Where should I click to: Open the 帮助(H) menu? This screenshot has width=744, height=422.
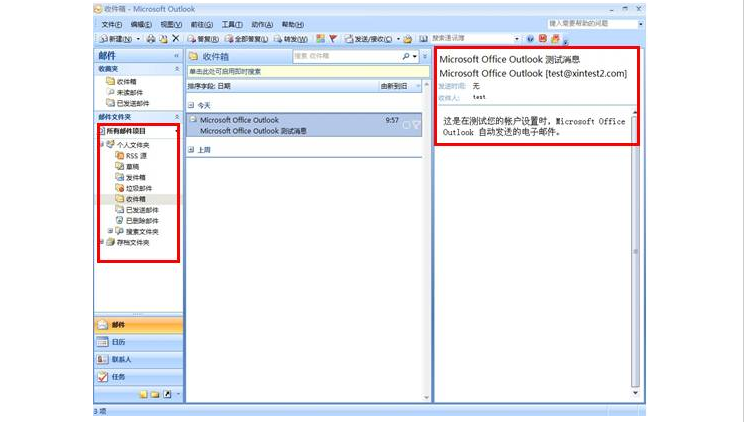tap(292, 24)
